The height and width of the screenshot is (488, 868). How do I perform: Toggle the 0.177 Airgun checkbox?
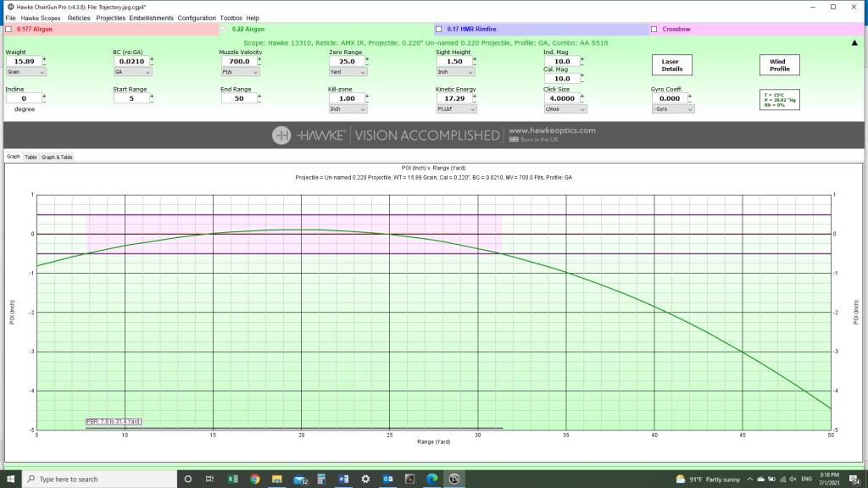(8, 30)
